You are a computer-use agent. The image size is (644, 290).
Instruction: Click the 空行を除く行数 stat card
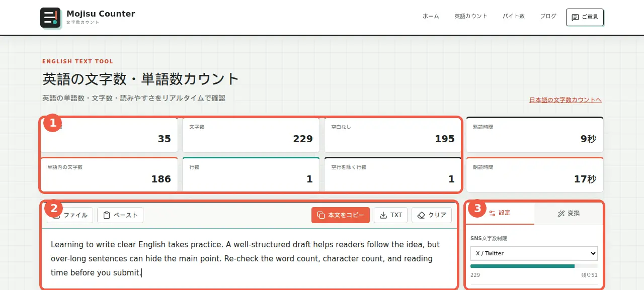pyautogui.click(x=393, y=175)
